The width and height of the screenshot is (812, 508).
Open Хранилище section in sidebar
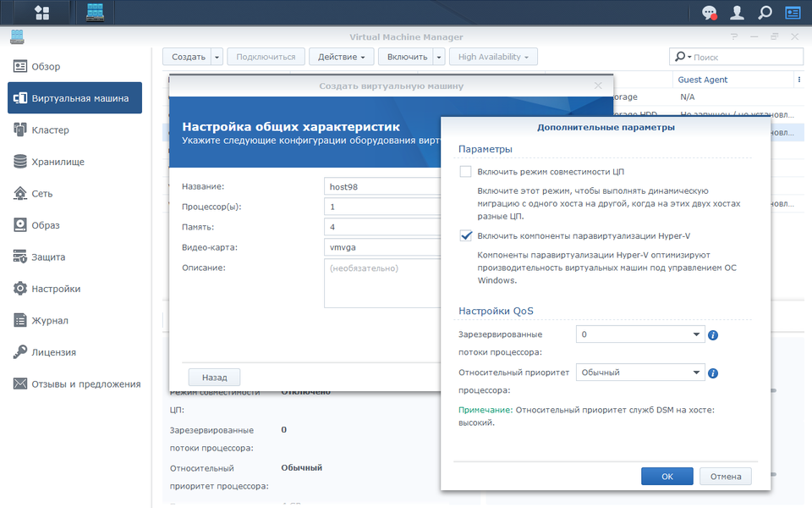(x=74, y=162)
